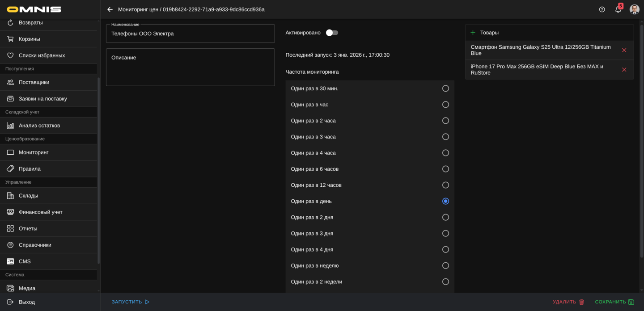Screen dimensions: 644x311
Task: Select frequency Один раз в неделю
Action: 445,265
